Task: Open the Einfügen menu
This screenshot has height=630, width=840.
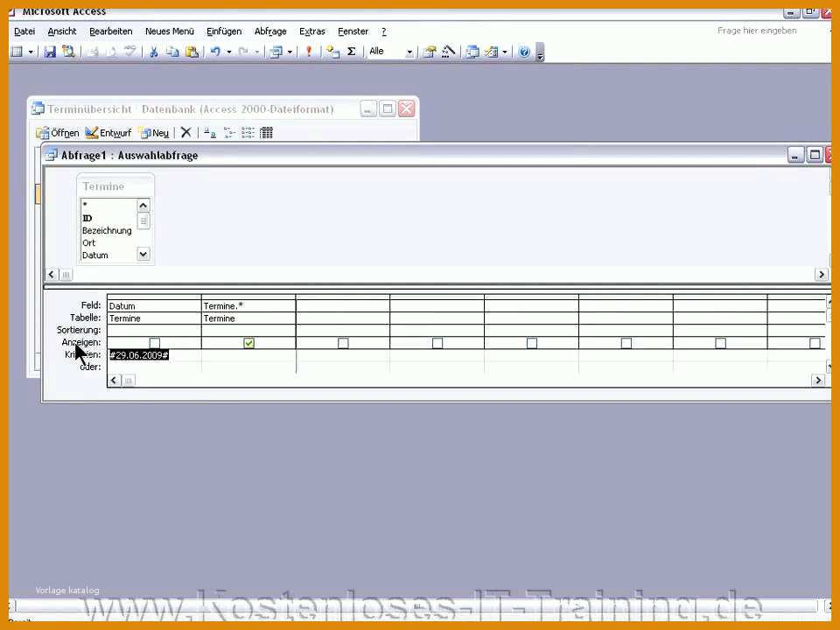Action: (224, 31)
